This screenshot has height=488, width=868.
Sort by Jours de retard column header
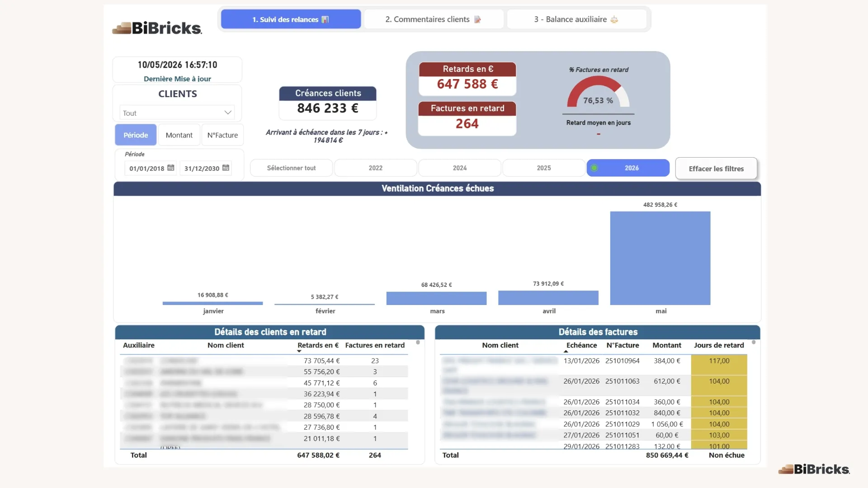pyautogui.click(x=719, y=345)
